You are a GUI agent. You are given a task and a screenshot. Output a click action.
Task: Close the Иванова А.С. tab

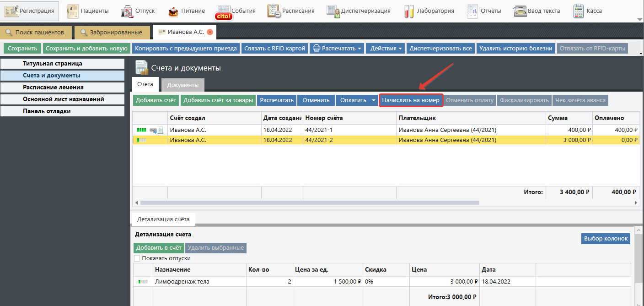pyautogui.click(x=210, y=32)
